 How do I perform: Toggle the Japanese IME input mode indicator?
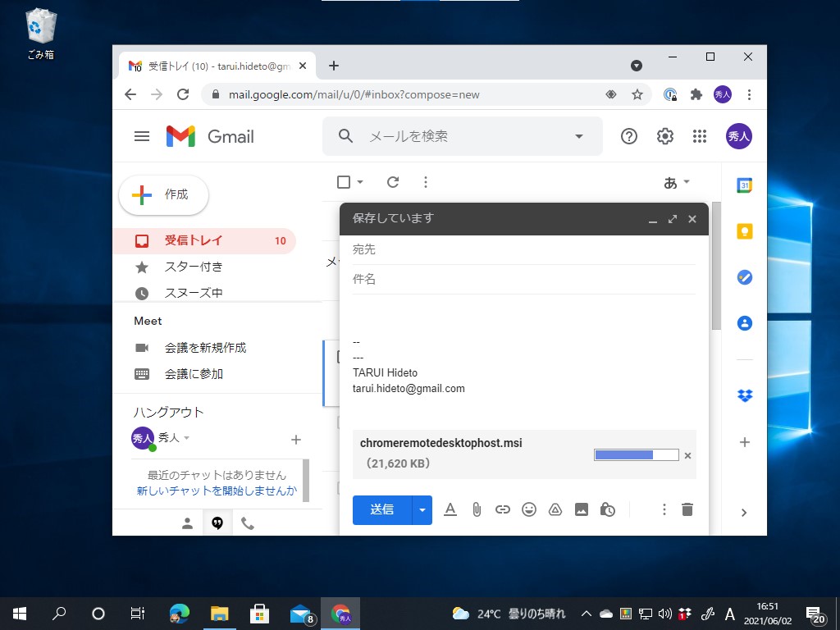tap(729, 613)
